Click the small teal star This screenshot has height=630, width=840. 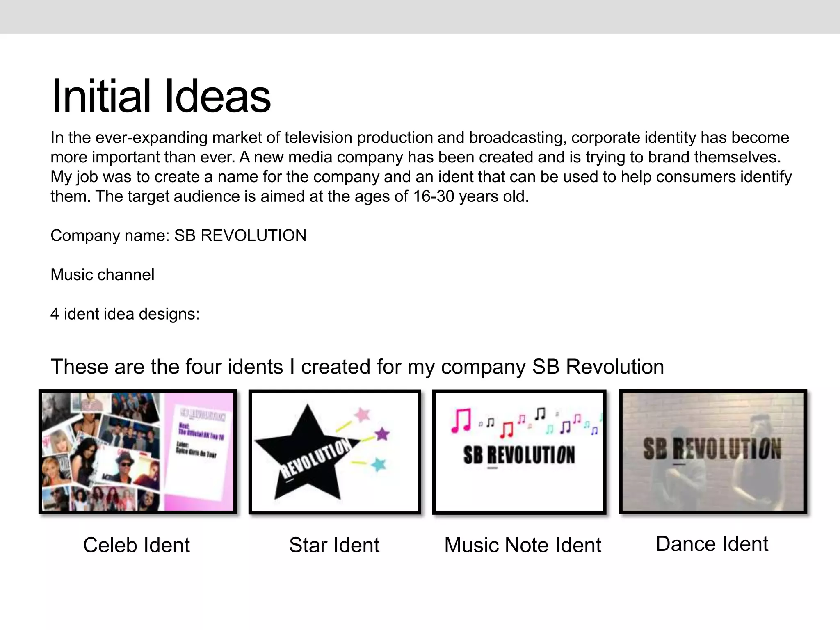(x=379, y=464)
